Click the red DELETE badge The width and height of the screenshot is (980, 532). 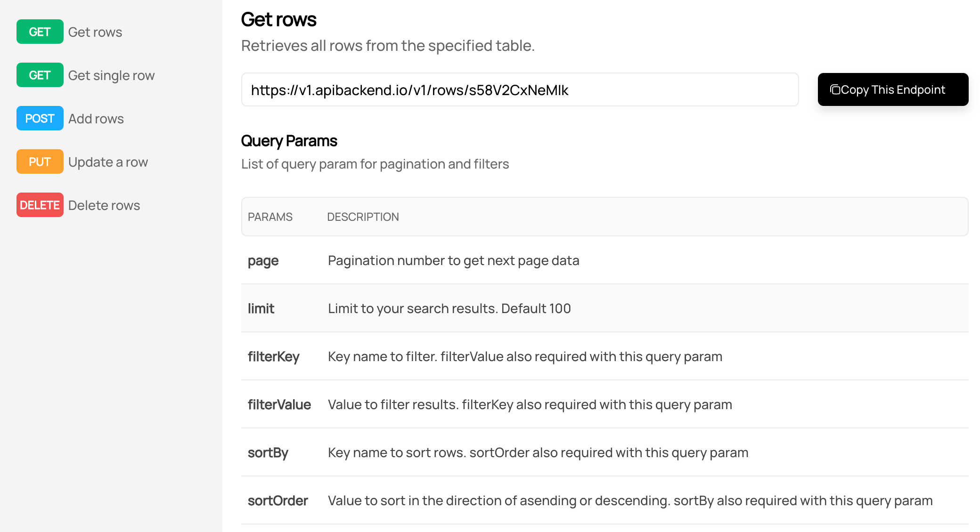40,205
